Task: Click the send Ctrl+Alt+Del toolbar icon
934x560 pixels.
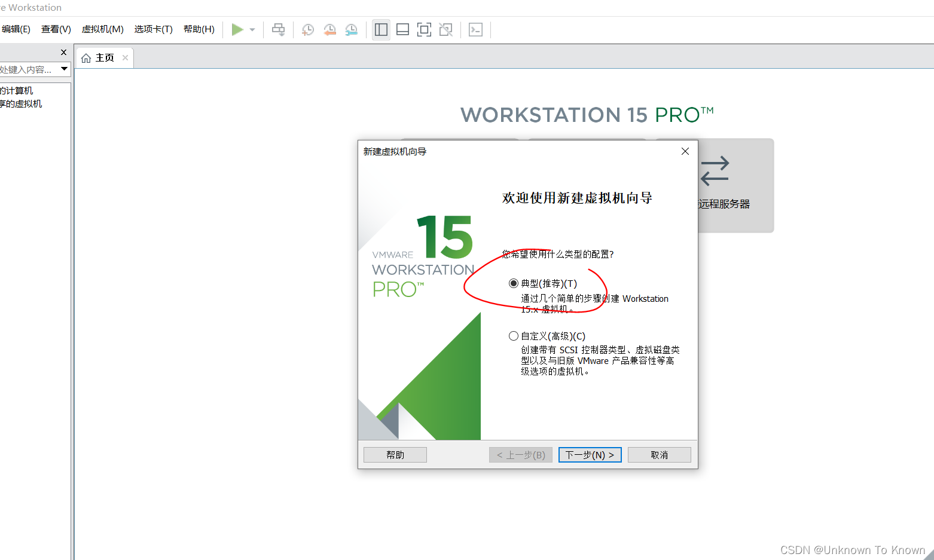Action: tap(279, 29)
